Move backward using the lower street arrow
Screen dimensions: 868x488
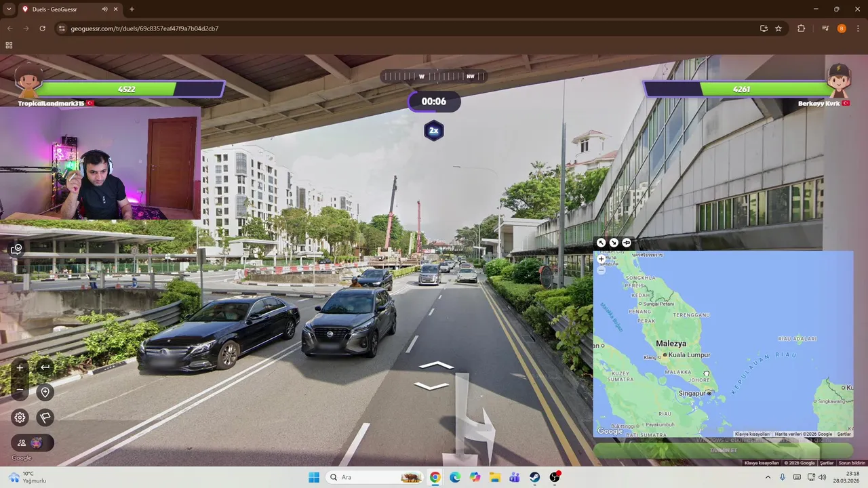point(431,386)
